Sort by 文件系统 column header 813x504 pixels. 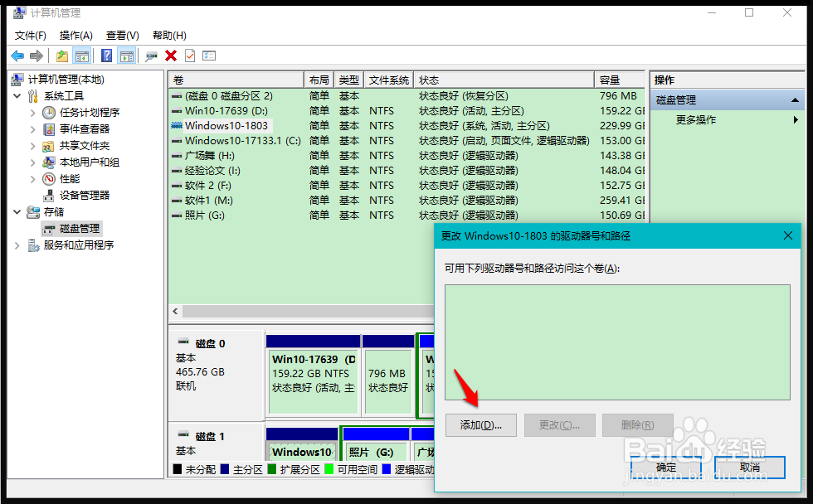389,80
